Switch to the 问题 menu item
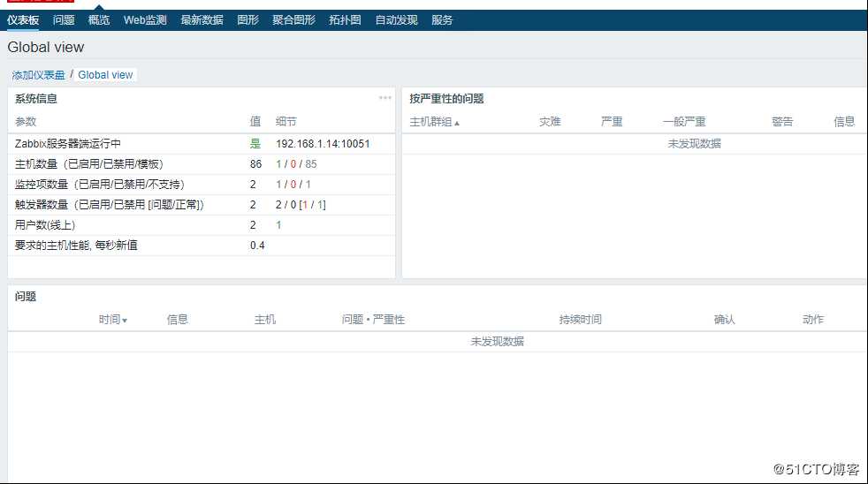This screenshot has width=868, height=484. coord(64,20)
